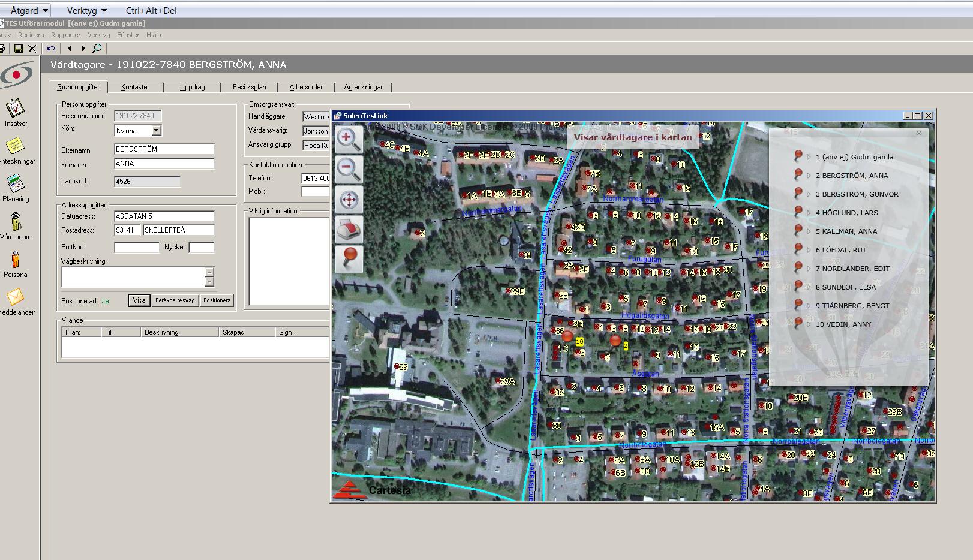The height and width of the screenshot is (560, 973).
Task: Open Anteckningar in the sidebar
Action: [16, 150]
